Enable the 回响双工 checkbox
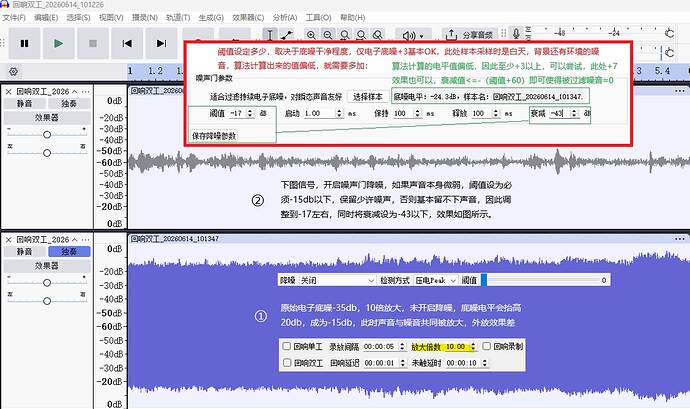690x409 pixels. (286, 362)
